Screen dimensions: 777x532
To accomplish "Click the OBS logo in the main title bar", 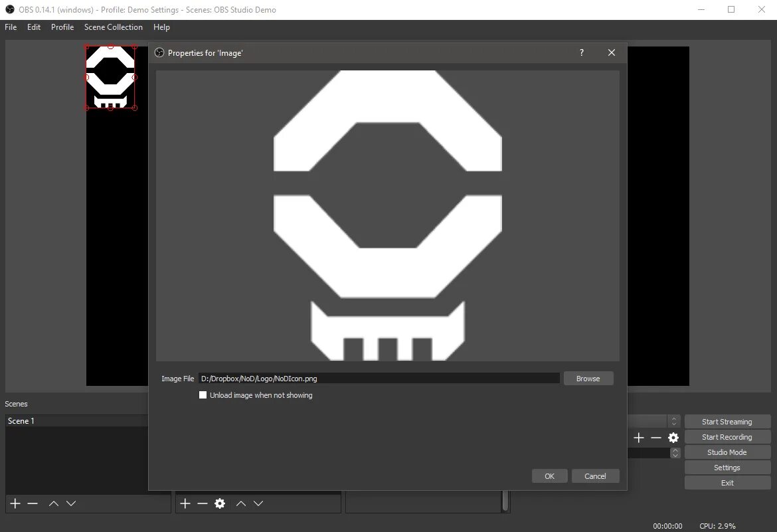I will (x=9, y=9).
